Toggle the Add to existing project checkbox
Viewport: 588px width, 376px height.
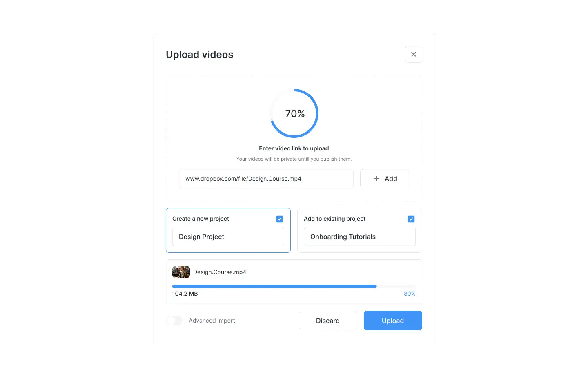[411, 219]
